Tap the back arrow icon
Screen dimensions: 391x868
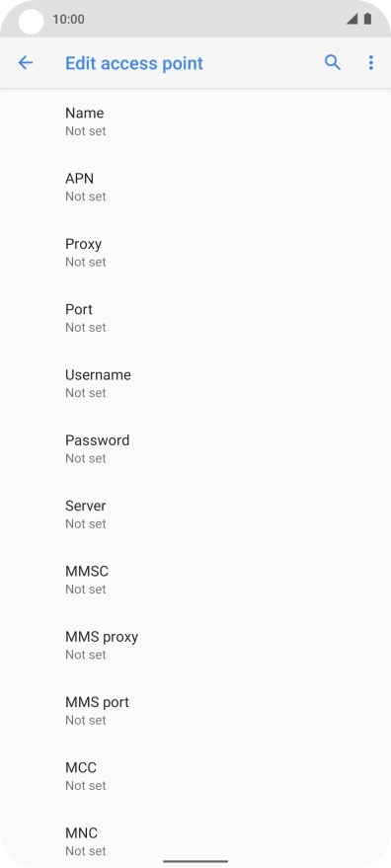pos(26,63)
